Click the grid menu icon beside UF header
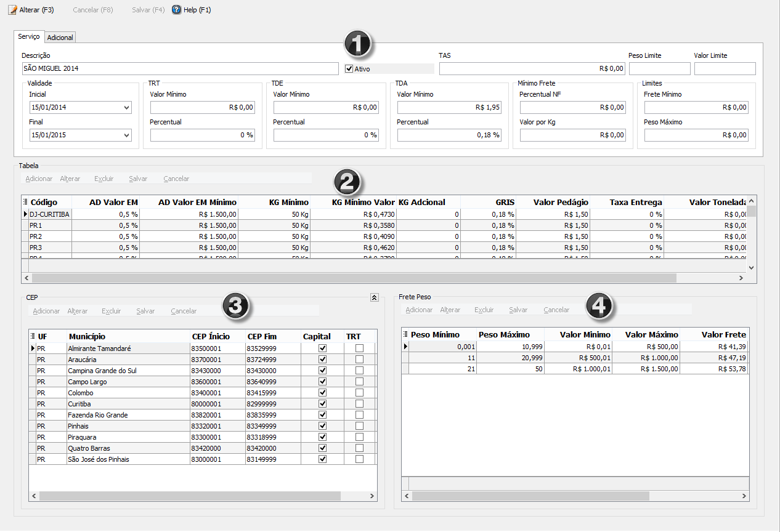The width and height of the screenshot is (780, 532). click(33, 336)
